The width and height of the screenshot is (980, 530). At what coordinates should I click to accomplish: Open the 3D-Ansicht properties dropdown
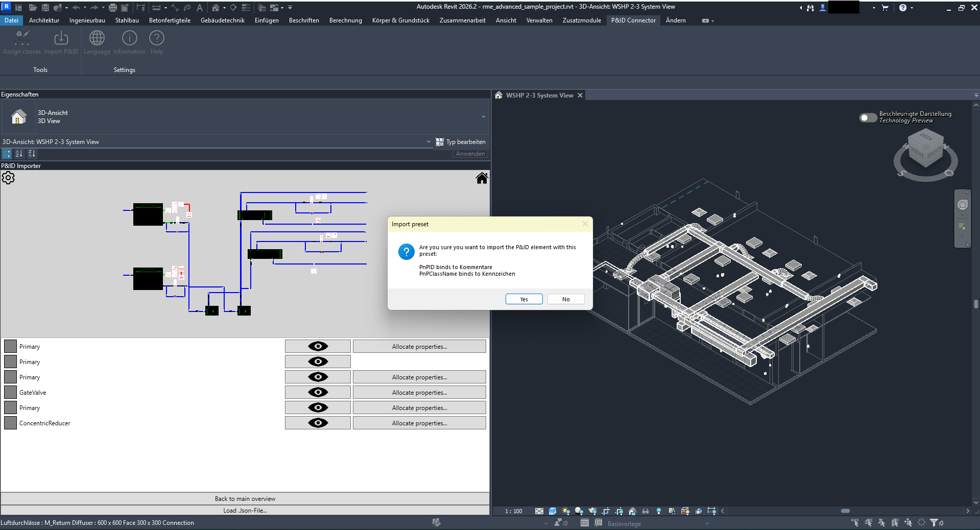(x=483, y=117)
